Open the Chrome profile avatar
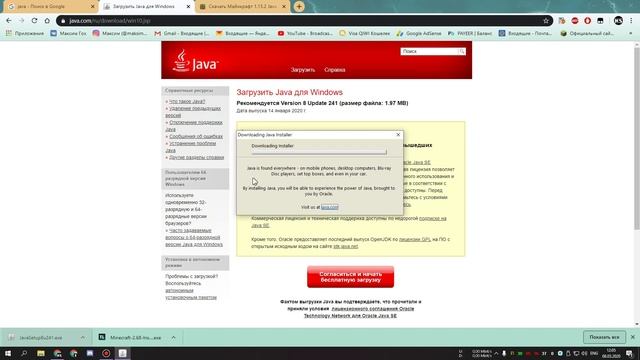Image resolution: width=640 pixels, height=360 pixels. [x=618, y=20]
